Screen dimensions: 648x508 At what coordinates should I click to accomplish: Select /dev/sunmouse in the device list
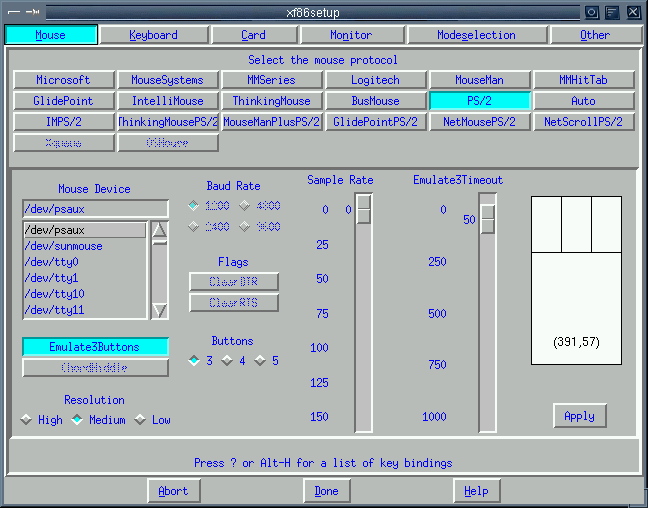pyautogui.click(x=64, y=246)
